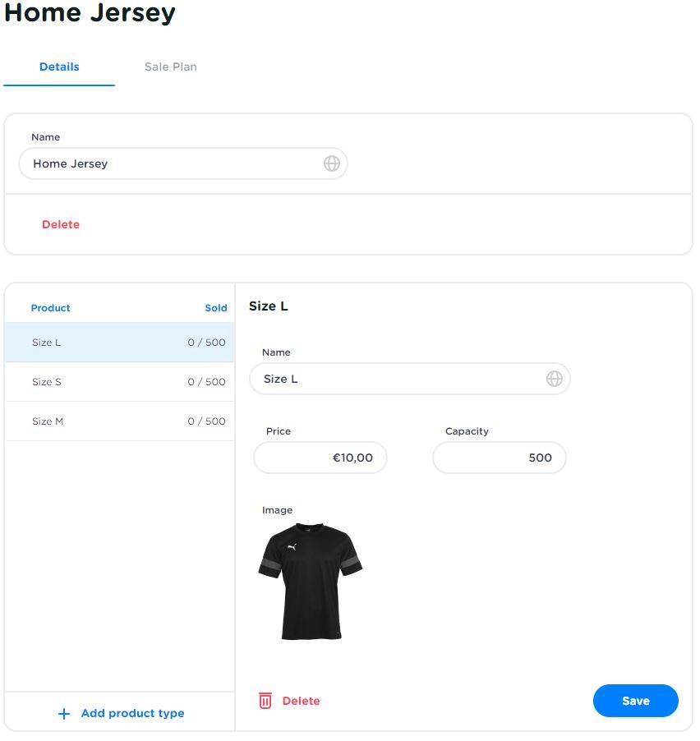The height and width of the screenshot is (741, 700).
Task: Select Size S product row
Action: click(119, 382)
